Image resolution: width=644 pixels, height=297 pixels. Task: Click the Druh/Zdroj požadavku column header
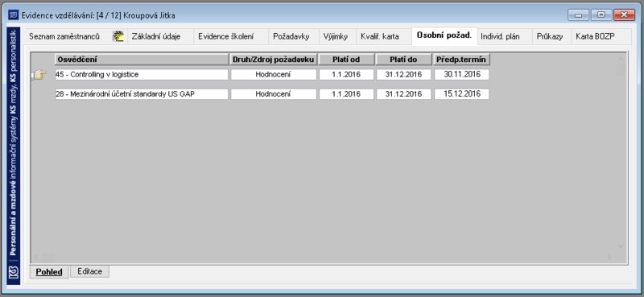tap(274, 60)
